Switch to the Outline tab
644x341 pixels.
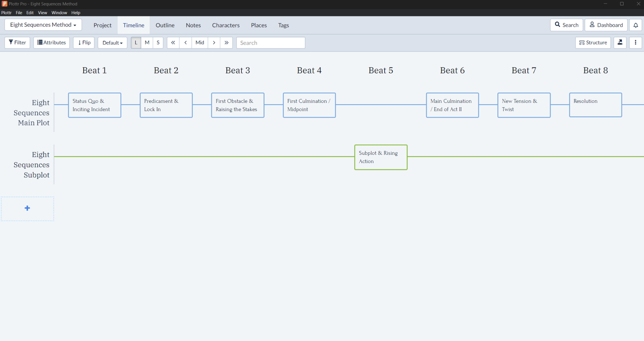165,25
